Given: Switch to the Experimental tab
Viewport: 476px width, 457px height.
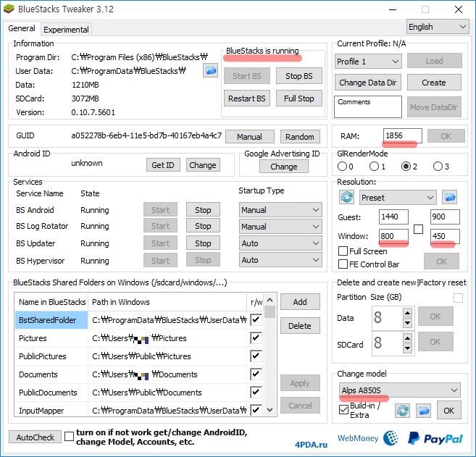Looking at the screenshot, I should coord(66,30).
